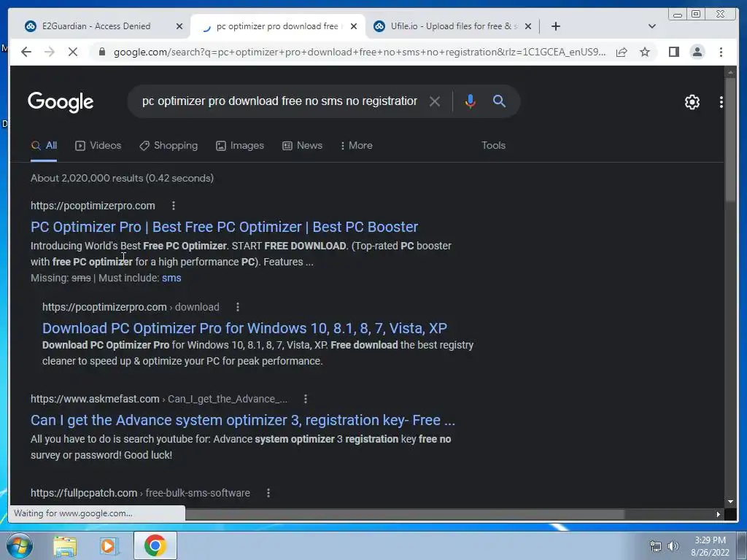Click the scroll up arrow
This screenshot has width=747, height=560.
pyautogui.click(x=730, y=72)
